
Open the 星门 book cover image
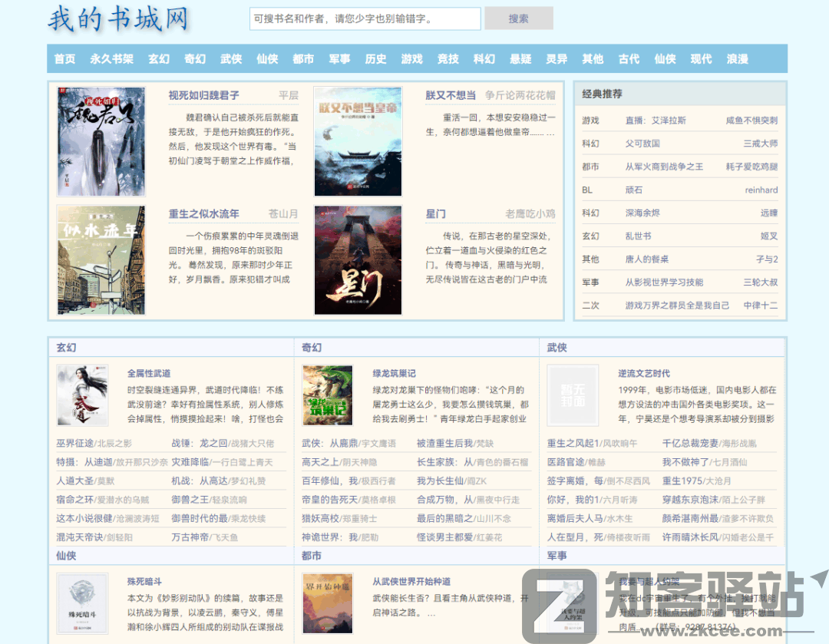(x=358, y=259)
